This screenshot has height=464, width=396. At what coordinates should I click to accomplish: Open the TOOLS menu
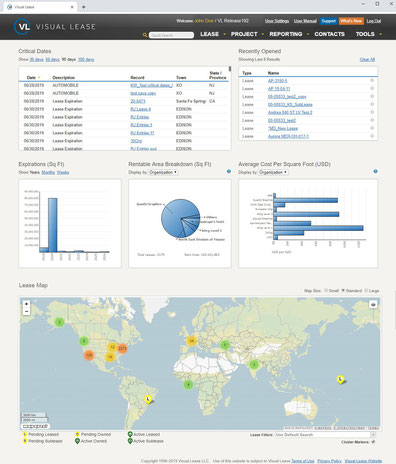tap(365, 34)
